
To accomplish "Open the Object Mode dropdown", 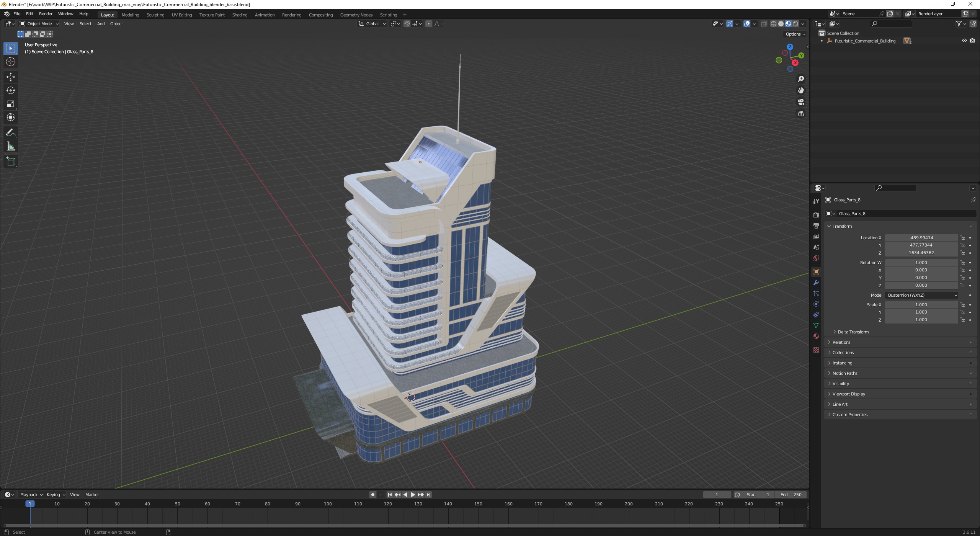I will coord(39,24).
